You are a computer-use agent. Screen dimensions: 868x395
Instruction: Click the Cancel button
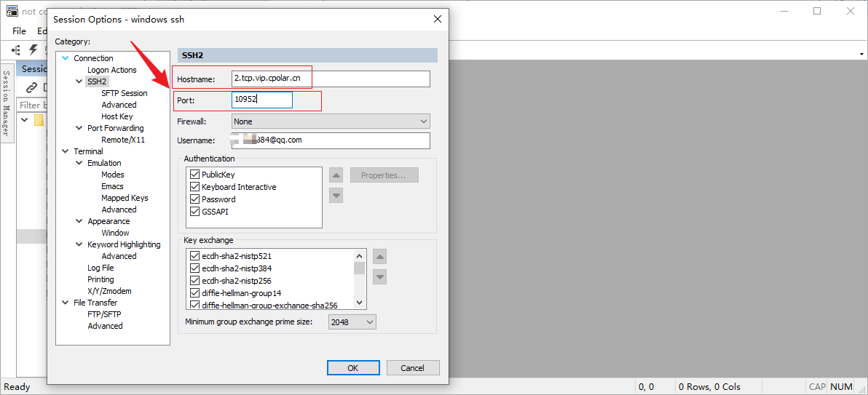click(x=413, y=368)
